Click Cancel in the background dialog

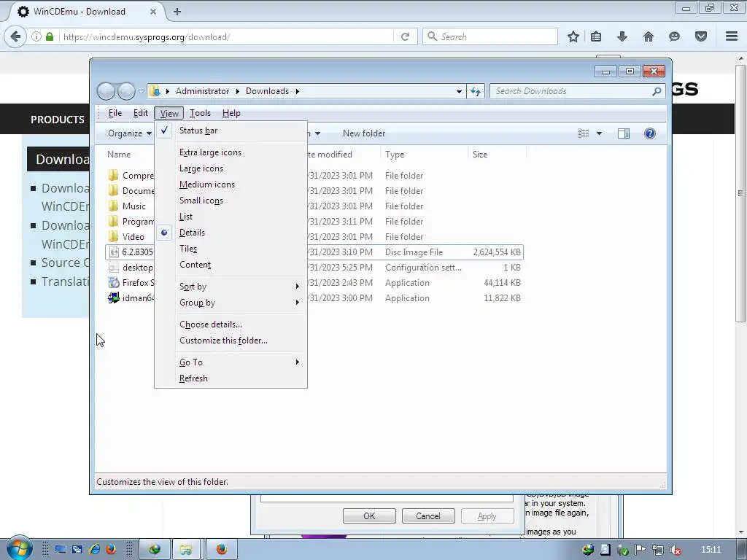428,516
